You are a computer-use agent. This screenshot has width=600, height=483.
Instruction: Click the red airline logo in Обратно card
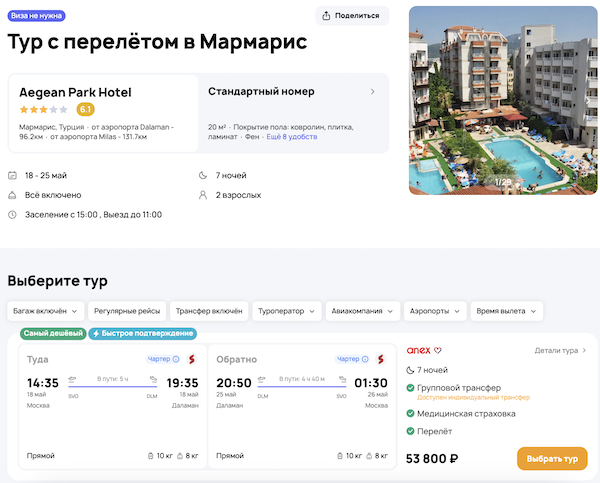point(381,359)
